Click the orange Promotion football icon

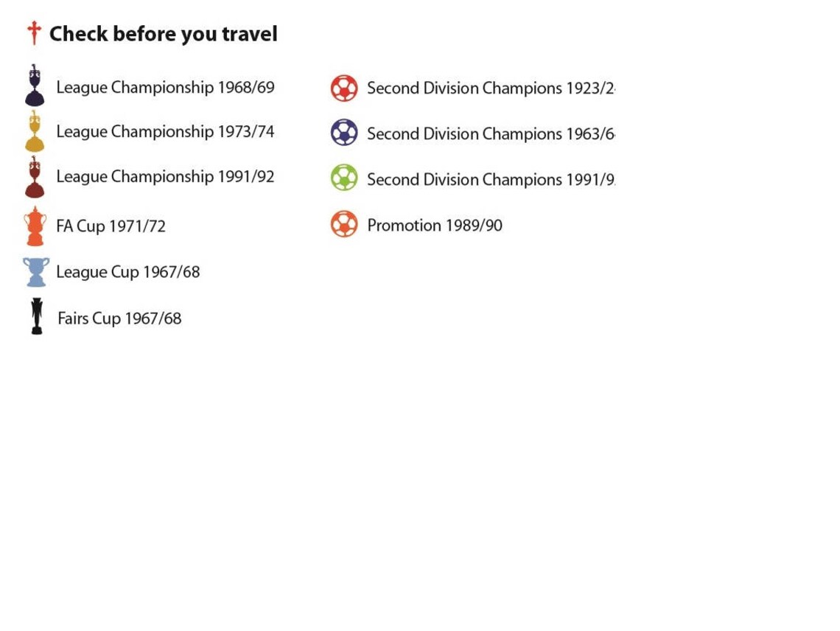point(344,224)
